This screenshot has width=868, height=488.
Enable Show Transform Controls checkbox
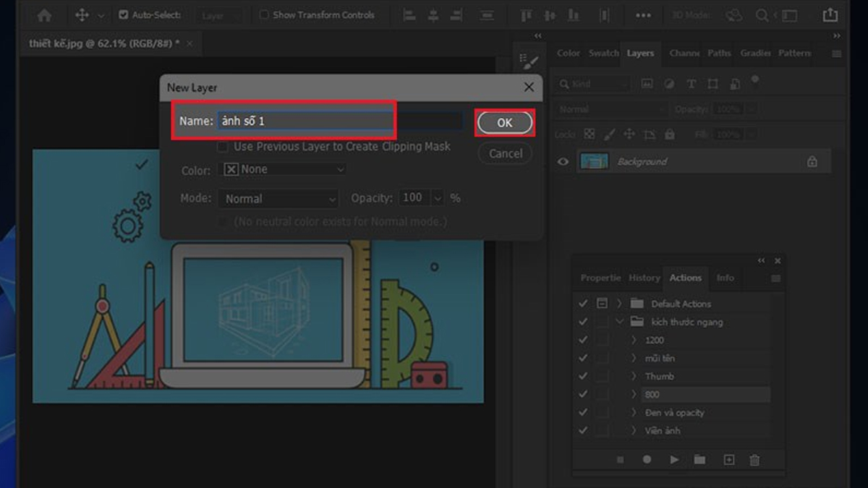coord(264,15)
